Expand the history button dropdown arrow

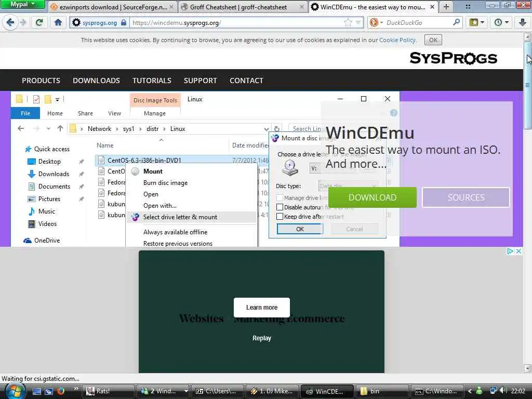click(507, 23)
